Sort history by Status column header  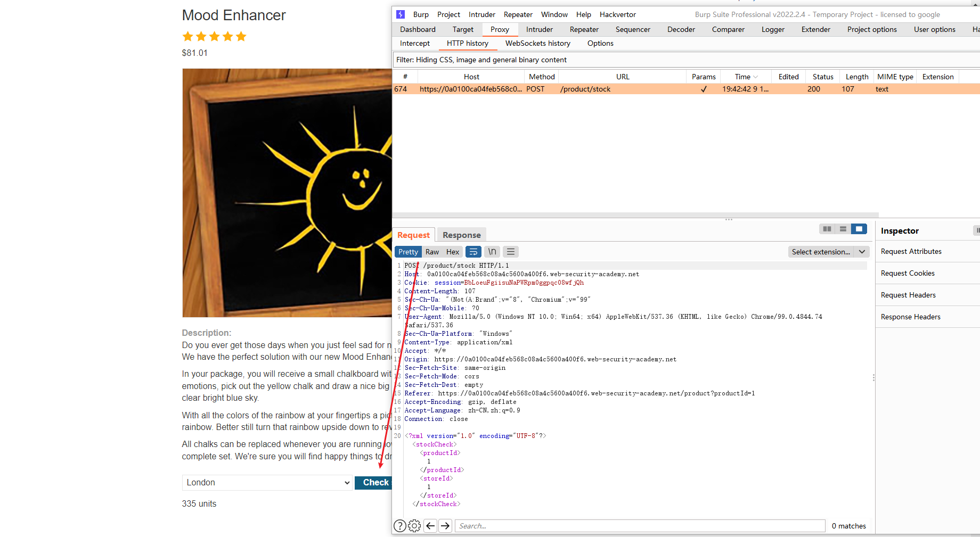tap(823, 77)
